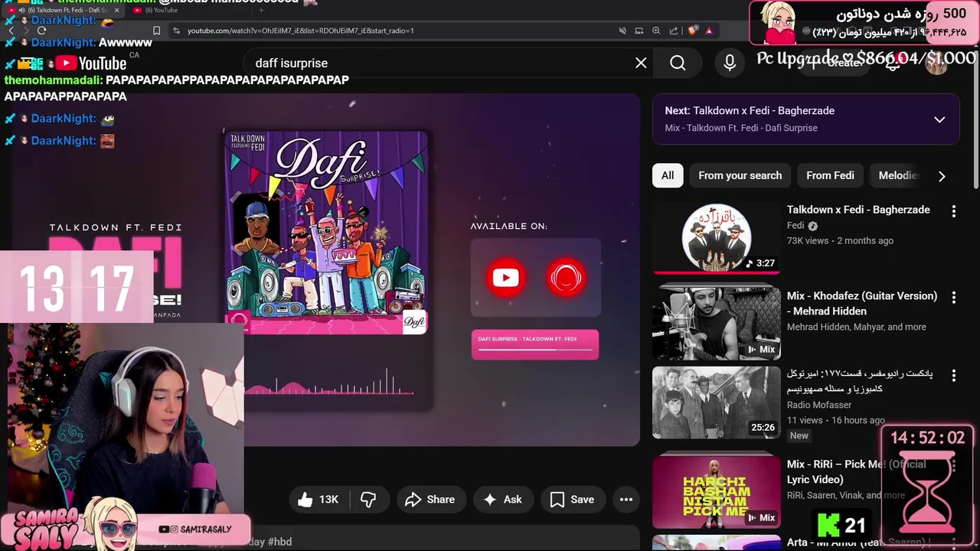980x551 pixels.
Task: Select the All filter chip
Action: pos(668,175)
